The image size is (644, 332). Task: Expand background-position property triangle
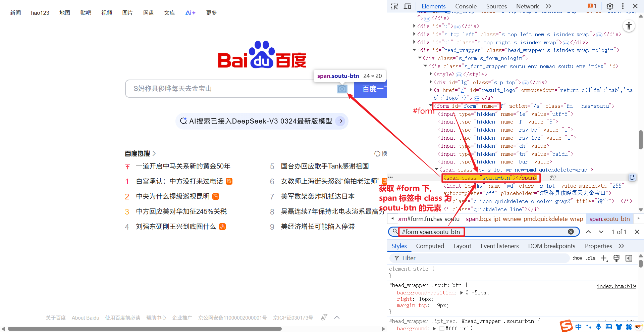(x=462, y=293)
